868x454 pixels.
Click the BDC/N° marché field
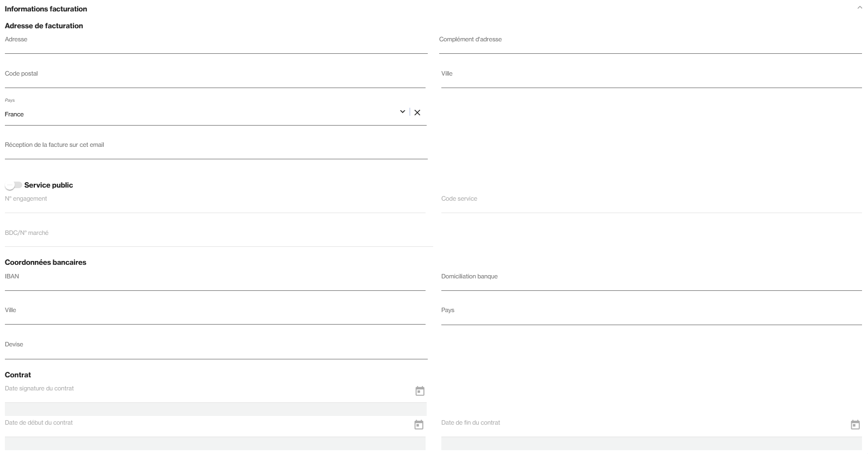point(218,240)
